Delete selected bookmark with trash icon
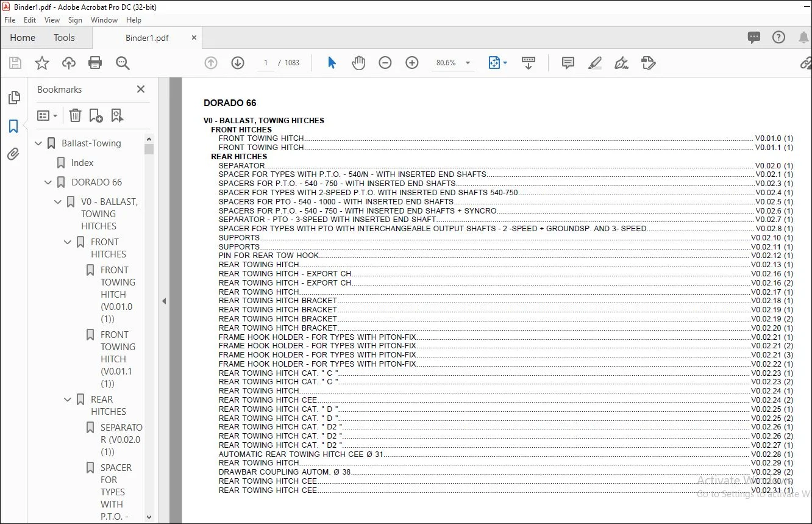Viewport: 812px width, 524px height. coord(75,115)
